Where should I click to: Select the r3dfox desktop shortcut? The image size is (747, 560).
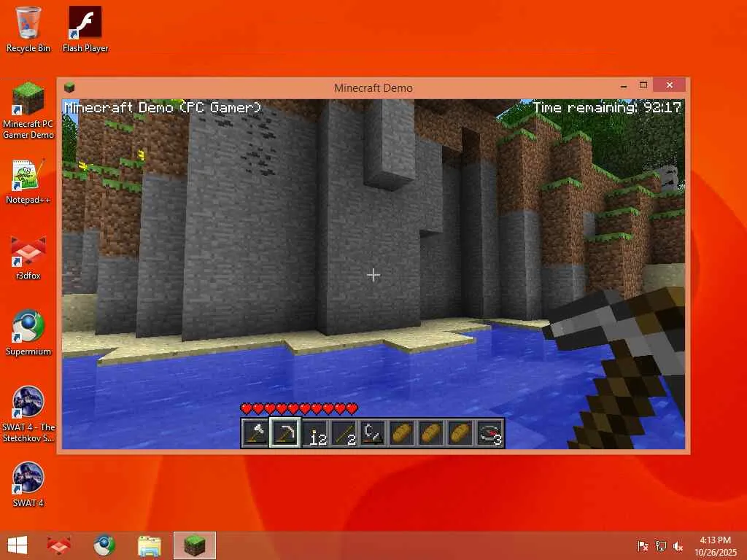click(x=28, y=257)
